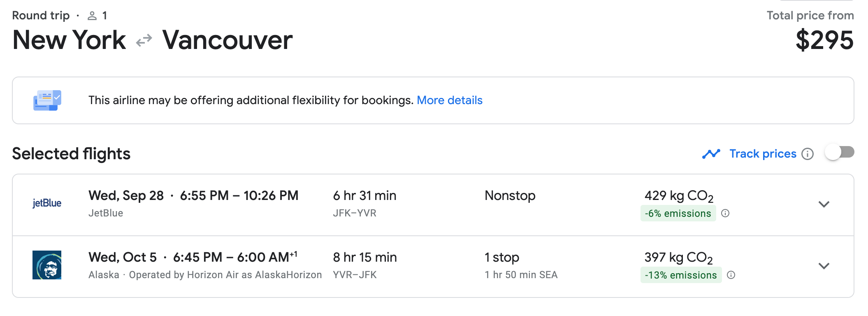The image size is (868, 316).
Task: Click the Track prices info icon
Action: (x=808, y=154)
